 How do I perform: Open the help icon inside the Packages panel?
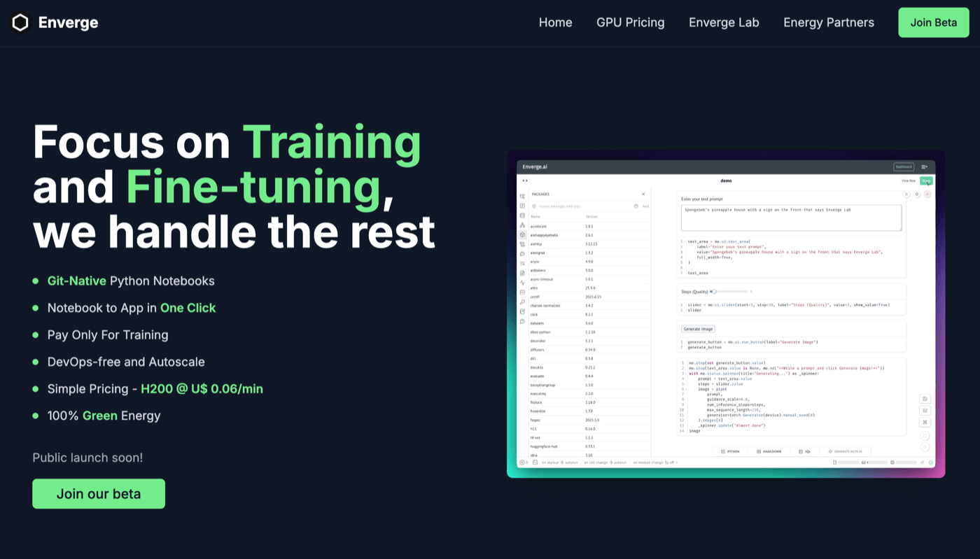click(x=636, y=206)
